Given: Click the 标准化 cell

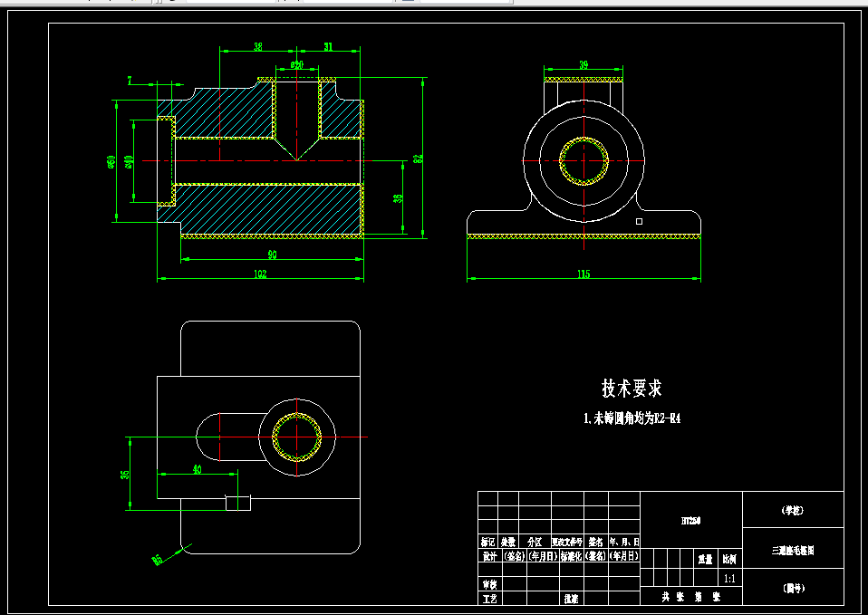Looking at the screenshot, I should coord(571,556).
